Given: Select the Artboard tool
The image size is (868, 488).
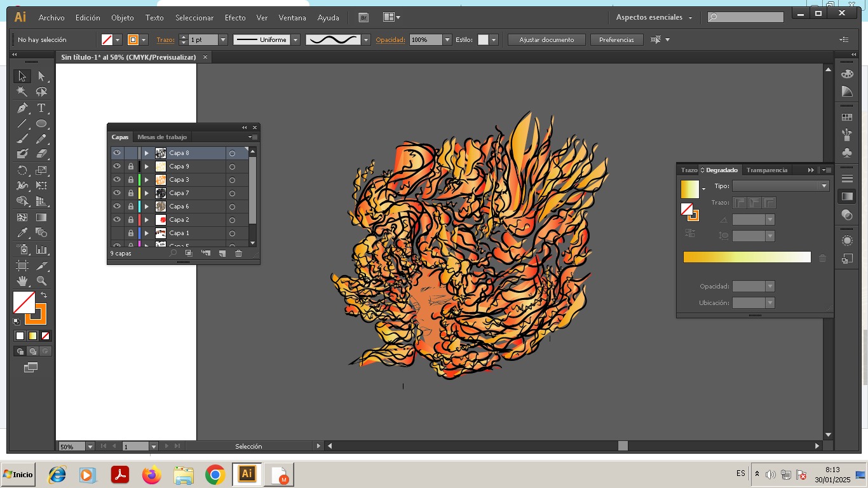Looking at the screenshot, I should pos(22,265).
